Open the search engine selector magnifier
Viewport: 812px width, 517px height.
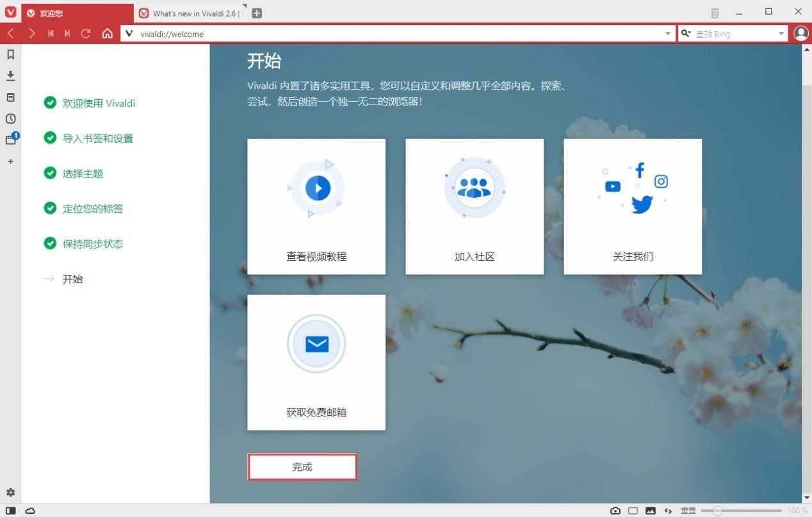click(x=686, y=34)
